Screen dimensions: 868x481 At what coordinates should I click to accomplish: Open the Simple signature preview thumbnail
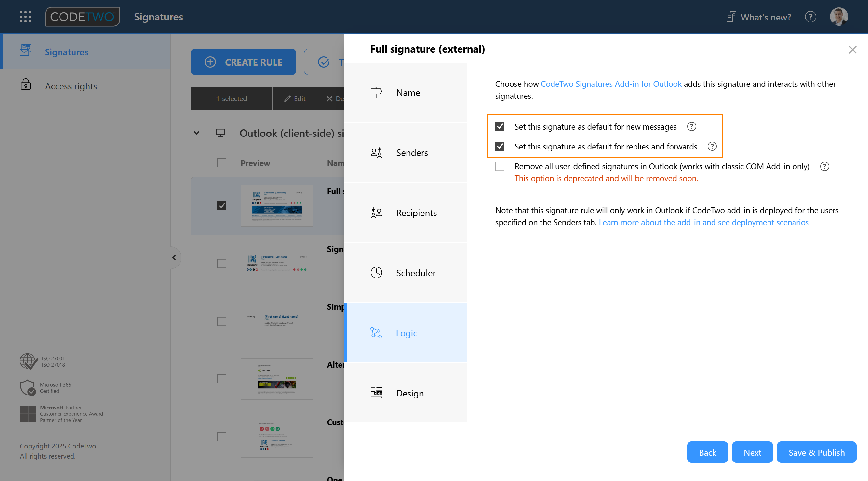[x=277, y=321]
